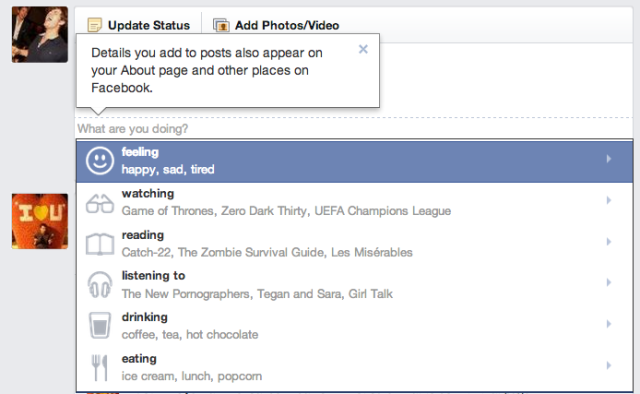Screen dimensions: 640x394
Task: Expand the watching submenu arrow
Action: pos(609,200)
